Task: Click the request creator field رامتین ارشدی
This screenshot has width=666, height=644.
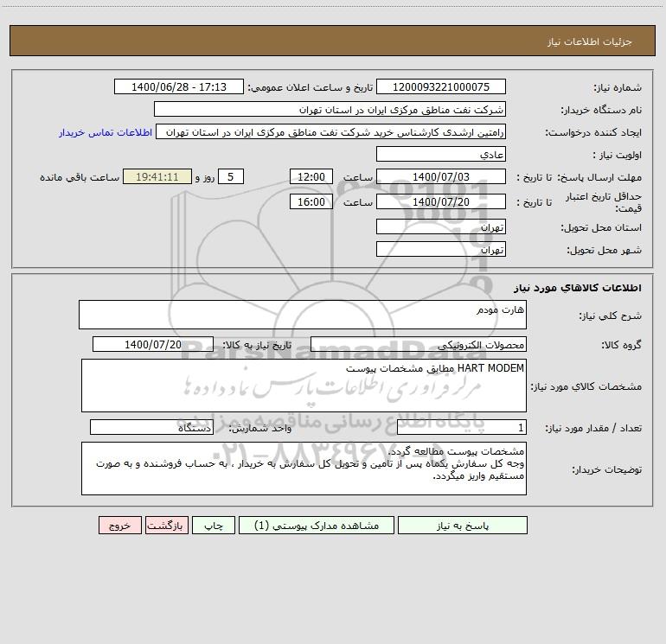Action: pos(331,131)
